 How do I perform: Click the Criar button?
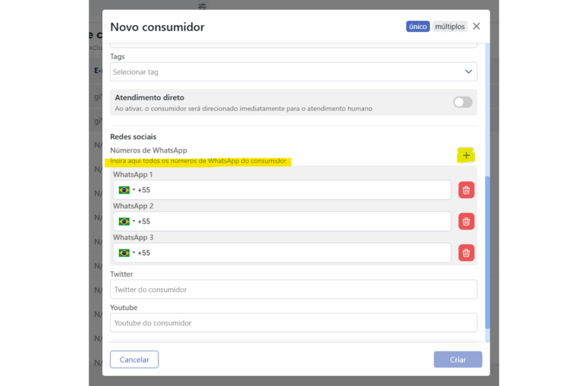[x=458, y=360]
